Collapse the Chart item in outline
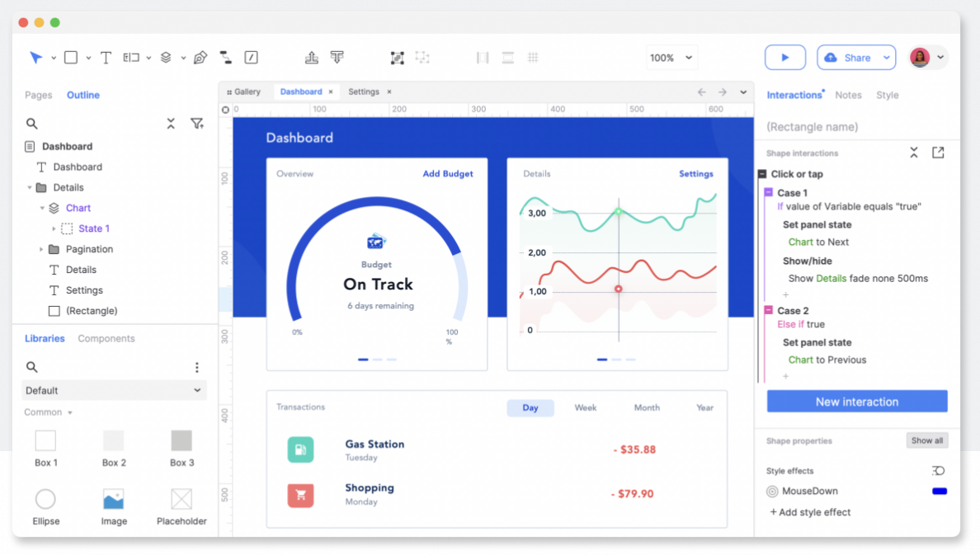 click(x=42, y=208)
